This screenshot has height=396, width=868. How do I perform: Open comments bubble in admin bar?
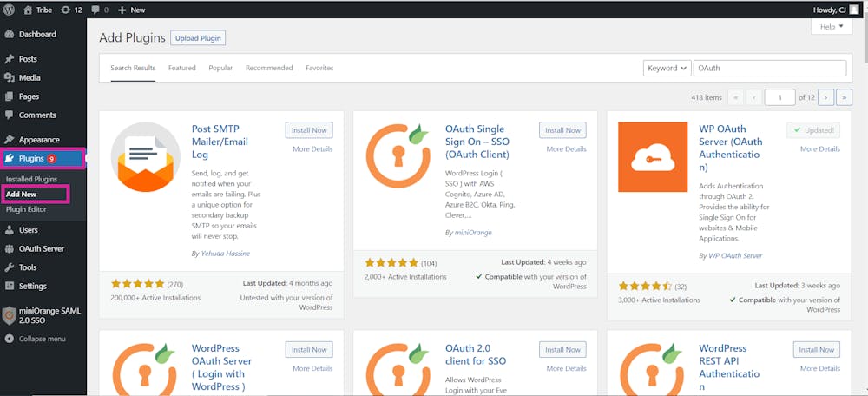[100, 10]
